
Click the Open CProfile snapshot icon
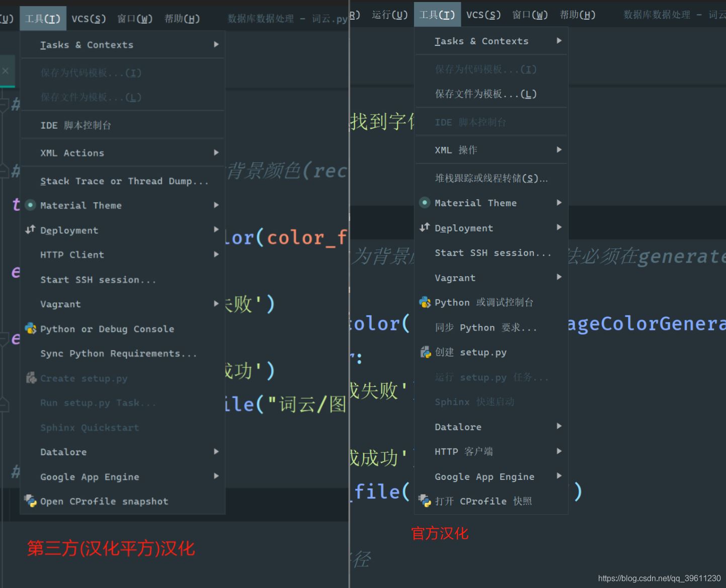click(x=31, y=500)
